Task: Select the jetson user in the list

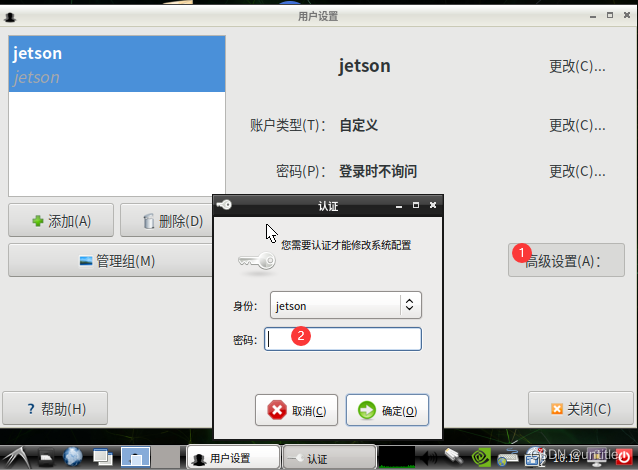Action: (117, 64)
